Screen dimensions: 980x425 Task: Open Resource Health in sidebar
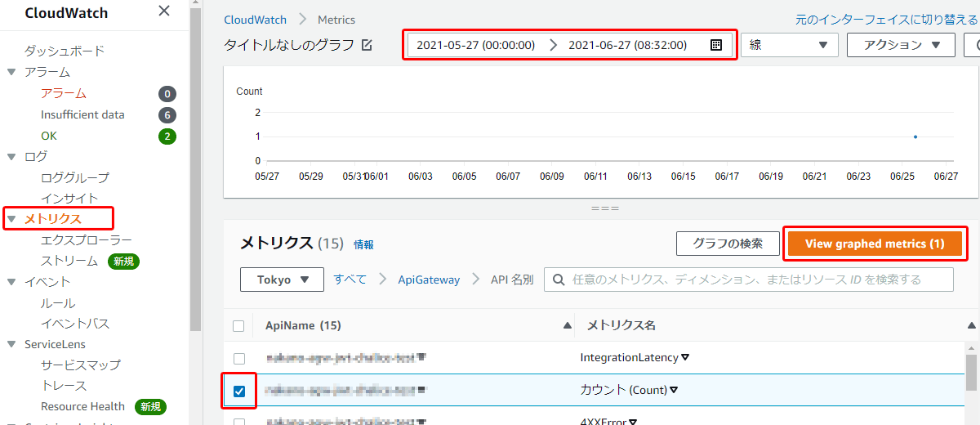82,406
